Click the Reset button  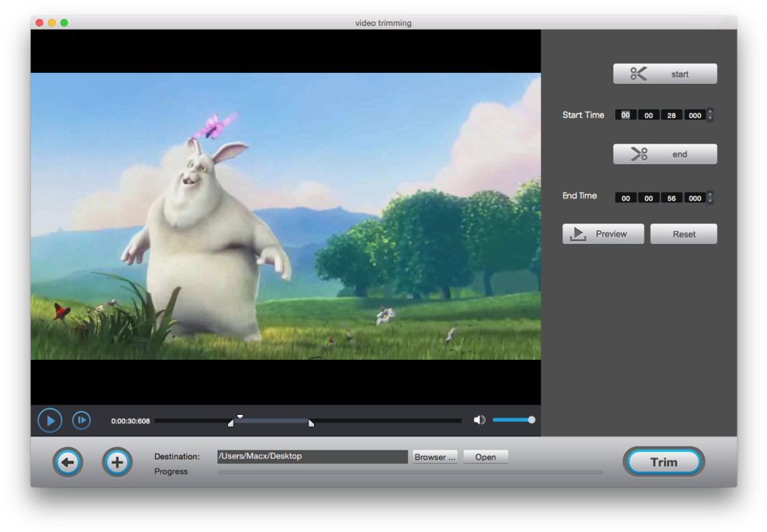[x=684, y=233]
